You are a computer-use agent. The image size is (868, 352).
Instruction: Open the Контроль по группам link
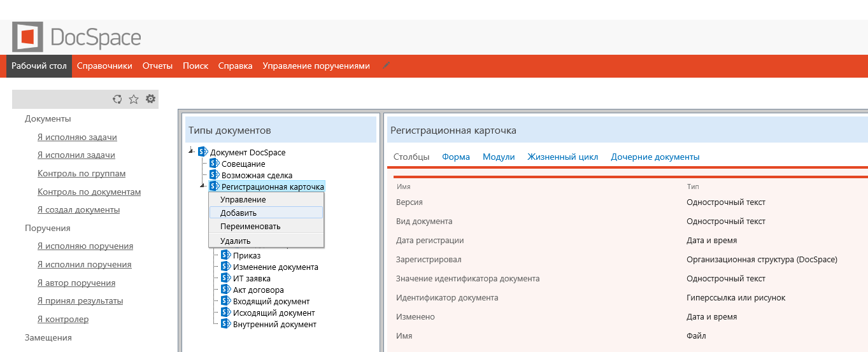pyautogui.click(x=82, y=173)
